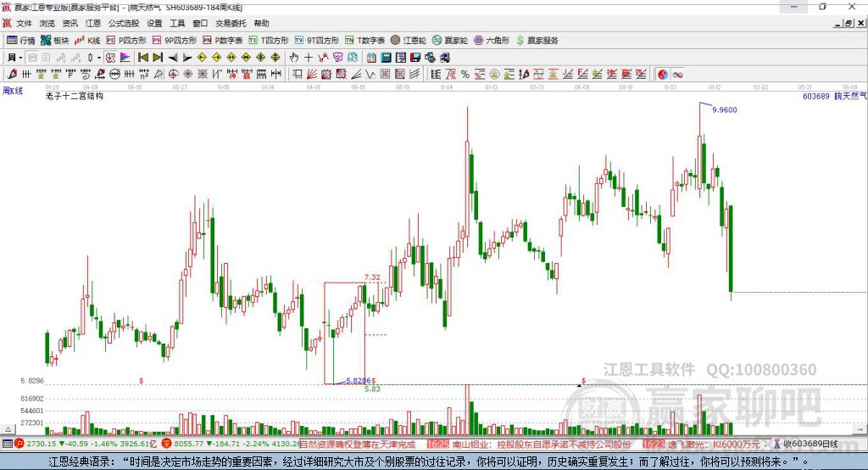Open the 公式选股 menu
868x470 pixels.
coord(124,23)
